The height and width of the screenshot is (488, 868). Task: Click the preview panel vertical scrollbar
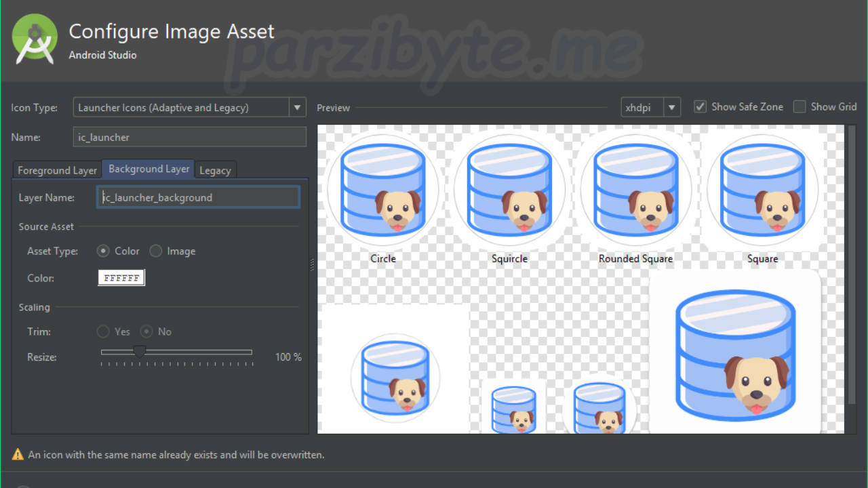(852, 264)
